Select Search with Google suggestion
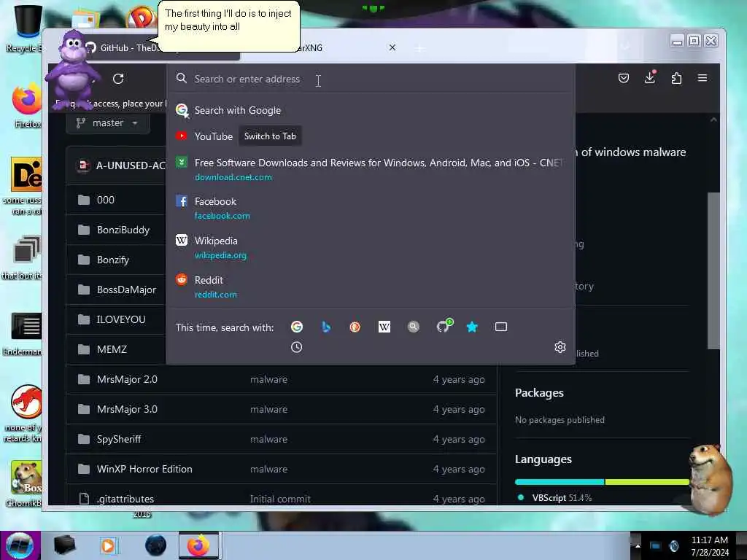This screenshot has height=560, width=747. [x=371, y=111]
